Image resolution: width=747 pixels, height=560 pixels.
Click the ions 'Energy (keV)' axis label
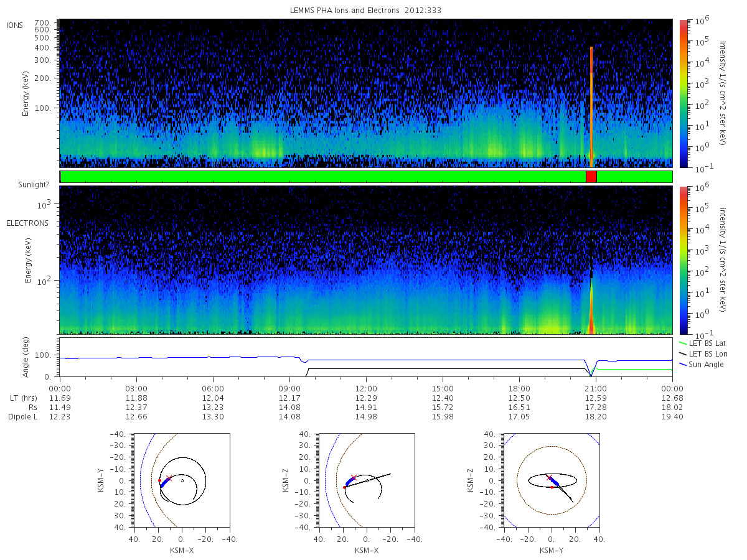[26, 93]
